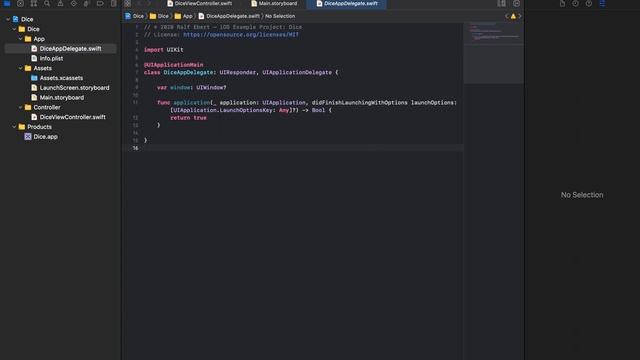Collapse the Dice project root
Screen dimensions: 640x360
pos(8,19)
